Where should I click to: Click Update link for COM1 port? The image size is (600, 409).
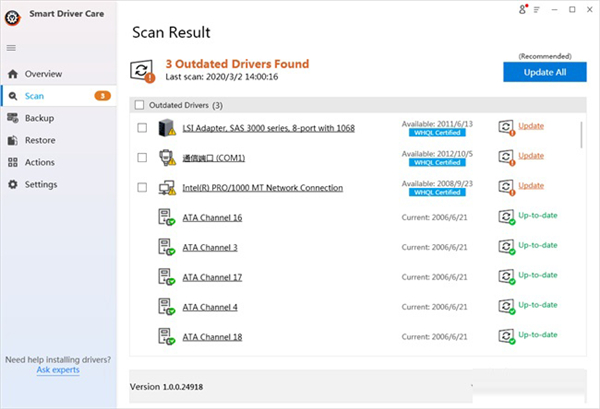point(531,156)
